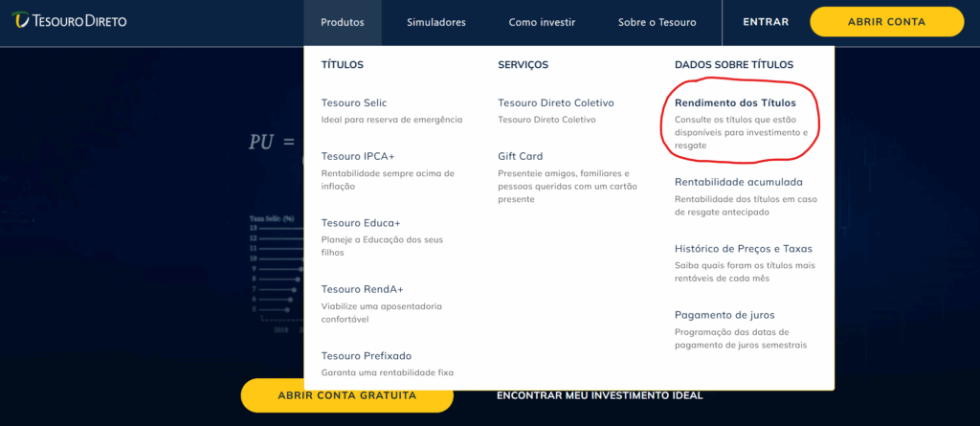This screenshot has height=426, width=980.
Task: Click ENCONTRAR MEU INVESTIMENTO IDEAL
Action: coord(600,395)
